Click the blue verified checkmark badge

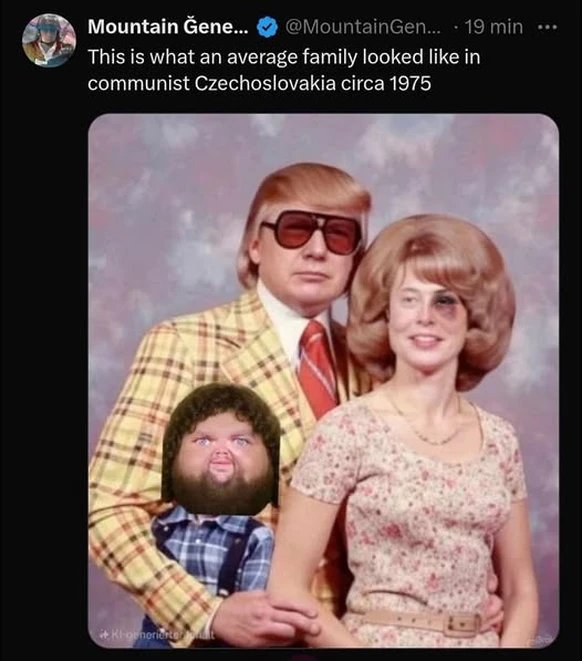(267, 28)
